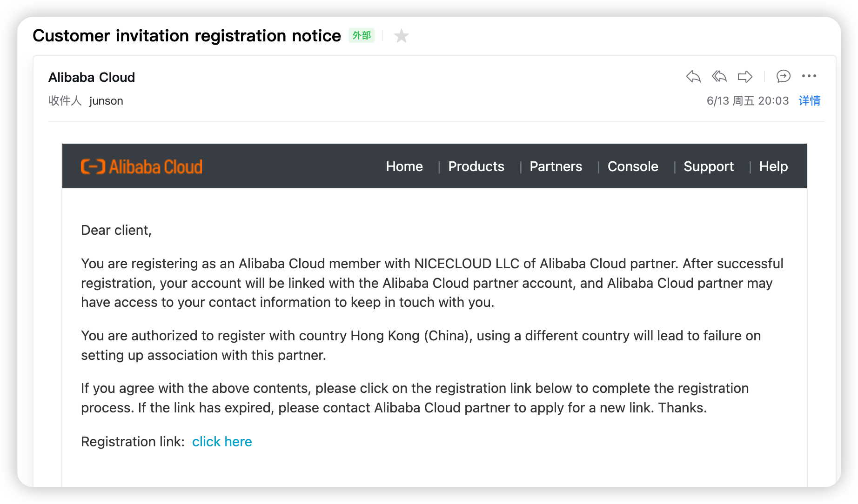
Task: Forward this email with arrow icon
Action: pos(745,76)
